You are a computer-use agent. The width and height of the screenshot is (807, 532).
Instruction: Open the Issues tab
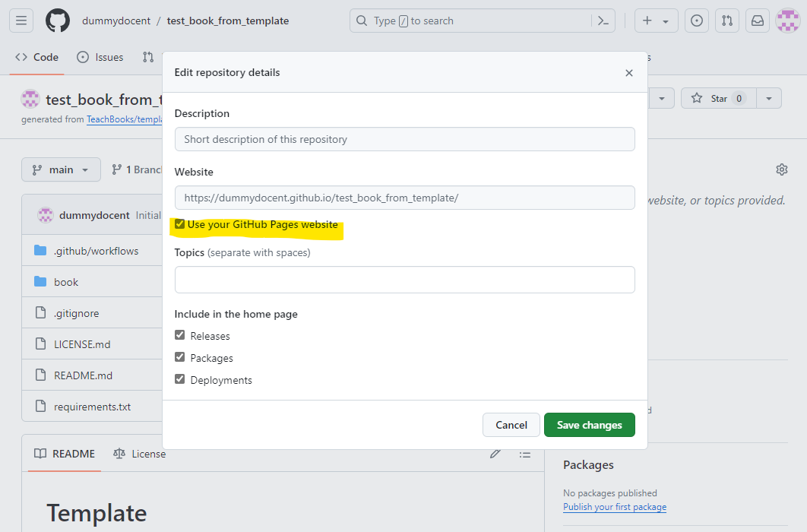100,57
